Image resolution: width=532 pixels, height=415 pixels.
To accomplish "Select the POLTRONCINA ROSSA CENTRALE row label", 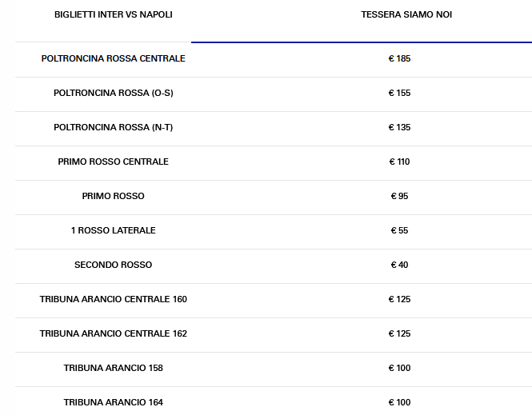I will (x=113, y=59).
